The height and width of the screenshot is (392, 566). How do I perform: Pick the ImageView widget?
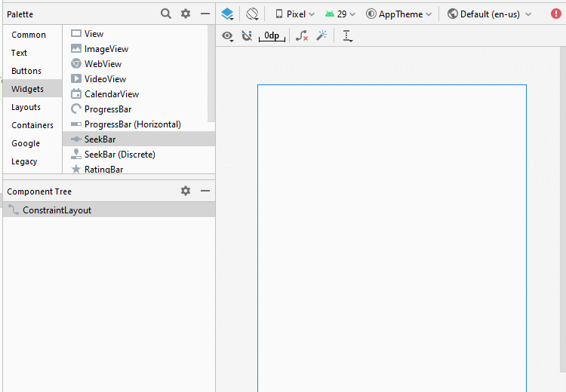tap(135, 49)
